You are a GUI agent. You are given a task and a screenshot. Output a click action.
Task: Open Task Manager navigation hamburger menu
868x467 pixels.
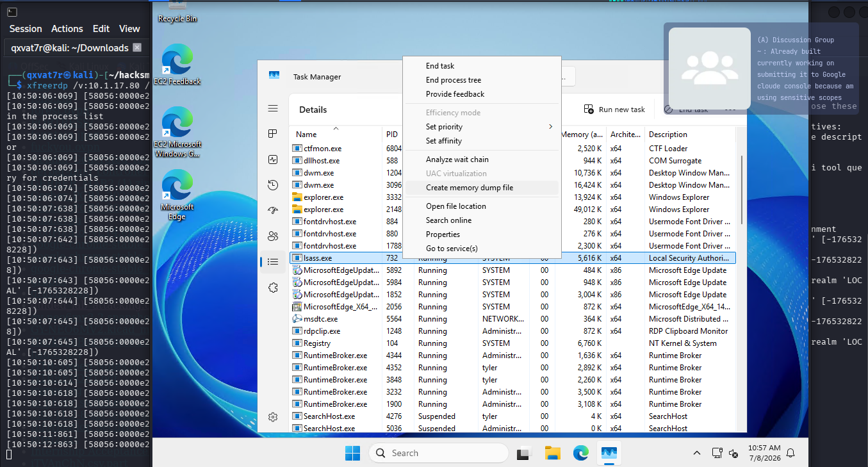(x=273, y=109)
